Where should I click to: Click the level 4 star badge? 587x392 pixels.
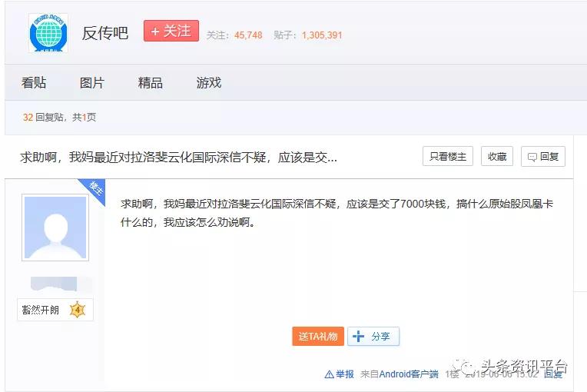(x=77, y=310)
